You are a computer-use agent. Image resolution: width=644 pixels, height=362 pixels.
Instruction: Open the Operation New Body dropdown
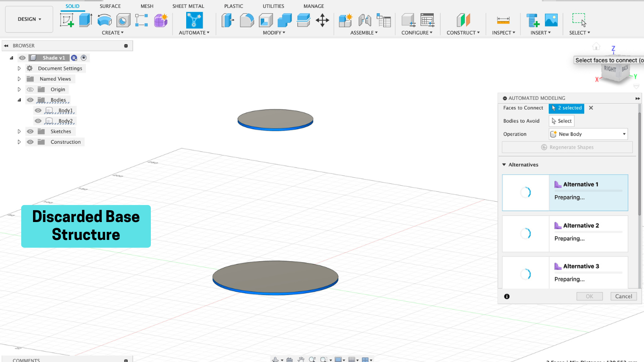coord(588,134)
